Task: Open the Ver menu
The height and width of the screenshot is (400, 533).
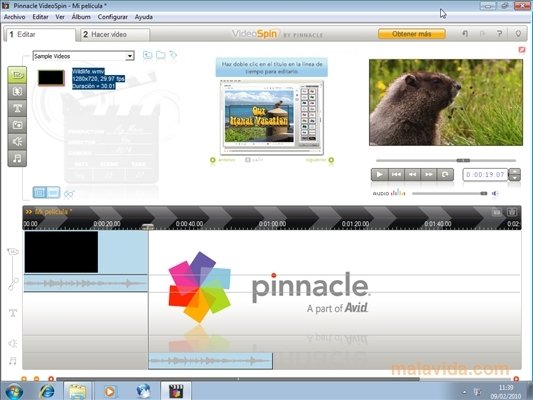Action: (60, 17)
